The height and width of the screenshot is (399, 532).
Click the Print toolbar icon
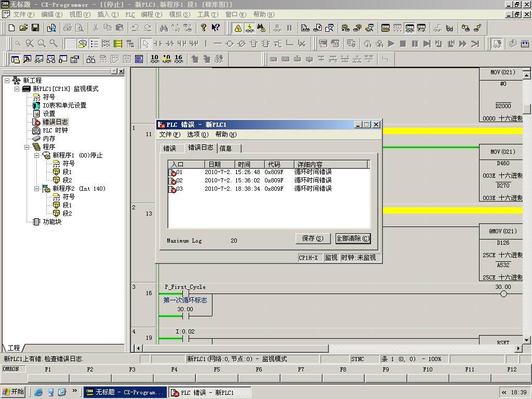coord(68,28)
